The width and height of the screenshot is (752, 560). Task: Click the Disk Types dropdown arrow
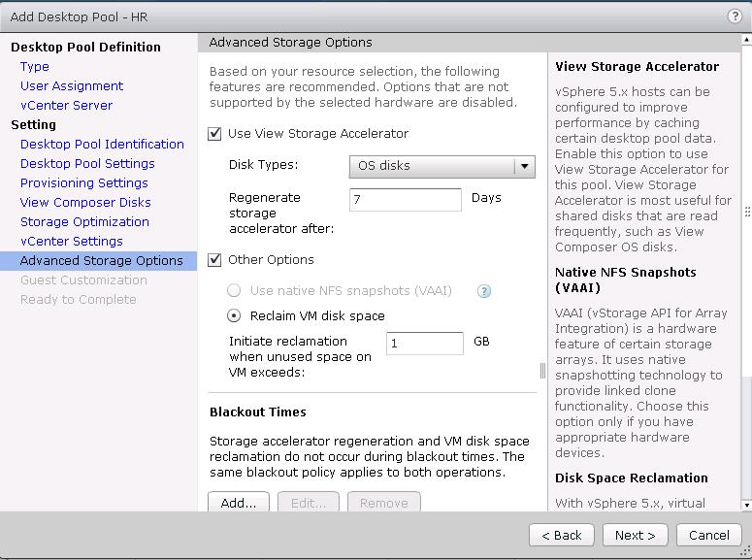525,166
